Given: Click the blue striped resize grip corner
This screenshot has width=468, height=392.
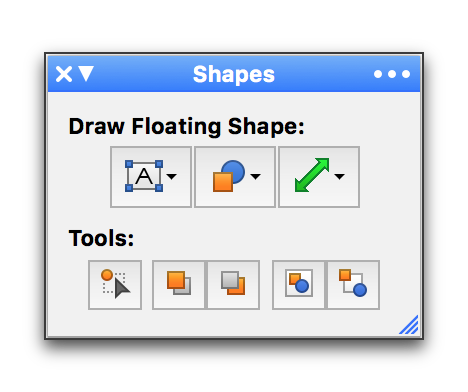Looking at the screenshot, I should 409,325.
